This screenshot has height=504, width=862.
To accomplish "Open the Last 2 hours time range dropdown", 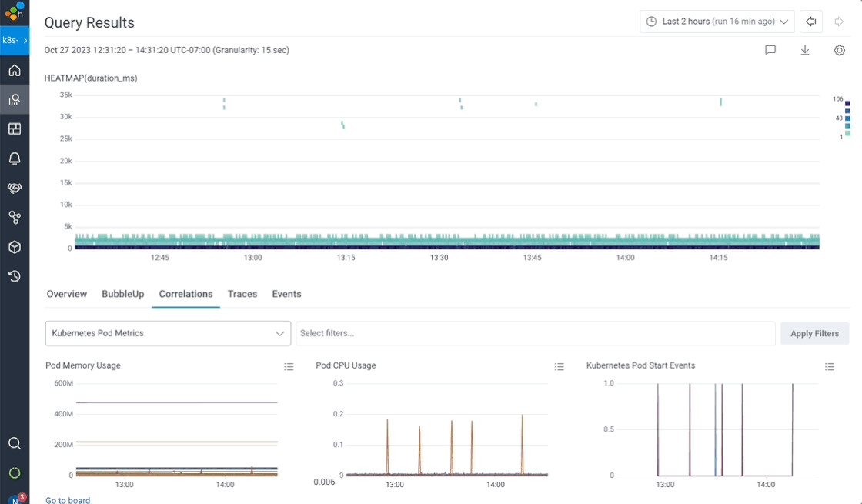I will pyautogui.click(x=717, y=21).
